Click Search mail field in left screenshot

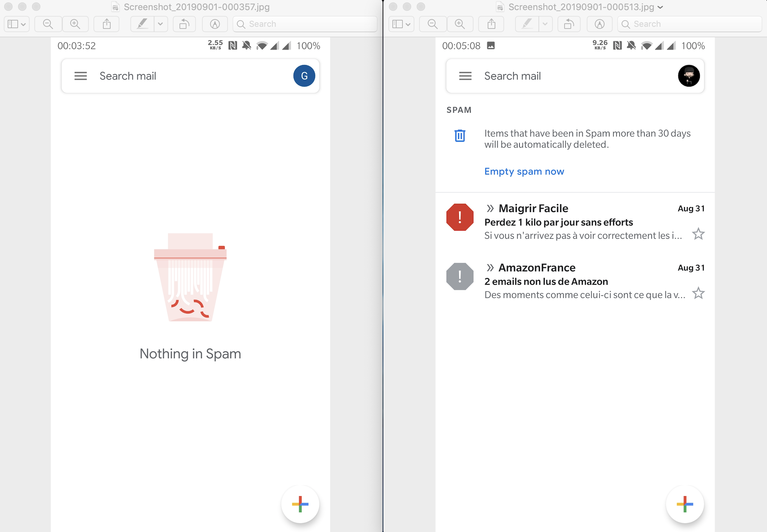190,76
